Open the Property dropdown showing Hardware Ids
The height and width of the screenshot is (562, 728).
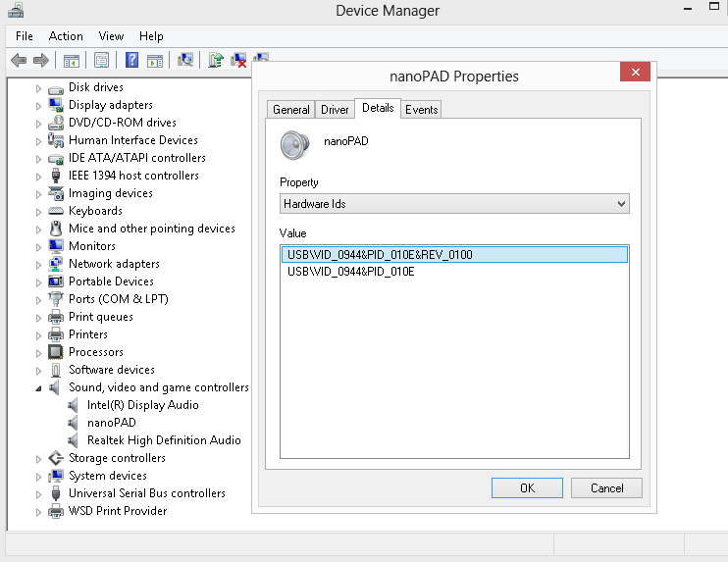tap(454, 204)
